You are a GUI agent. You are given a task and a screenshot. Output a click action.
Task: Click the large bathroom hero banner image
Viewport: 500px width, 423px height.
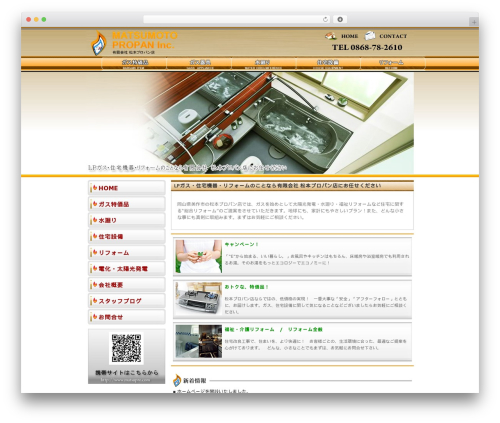point(250,123)
